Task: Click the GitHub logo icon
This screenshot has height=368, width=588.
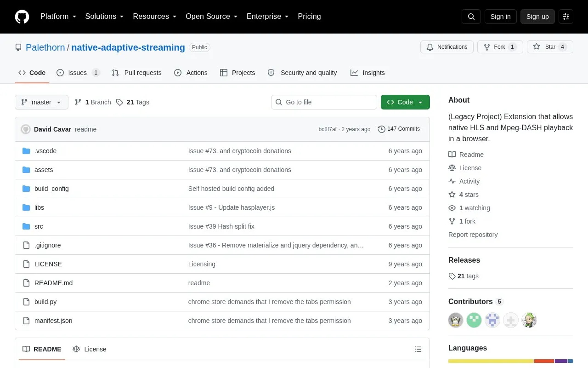Action: [x=22, y=17]
